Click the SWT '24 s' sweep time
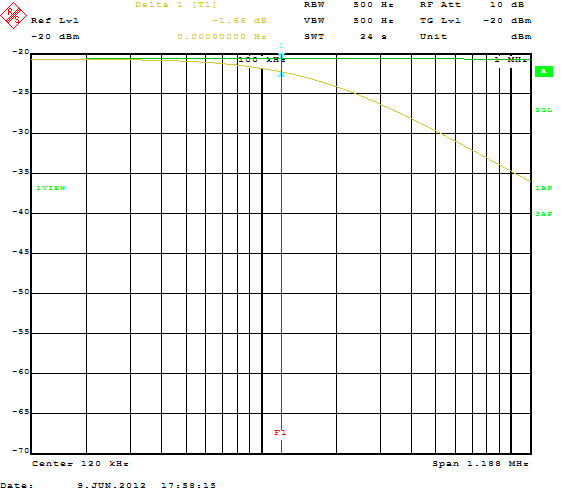 [373, 36]
